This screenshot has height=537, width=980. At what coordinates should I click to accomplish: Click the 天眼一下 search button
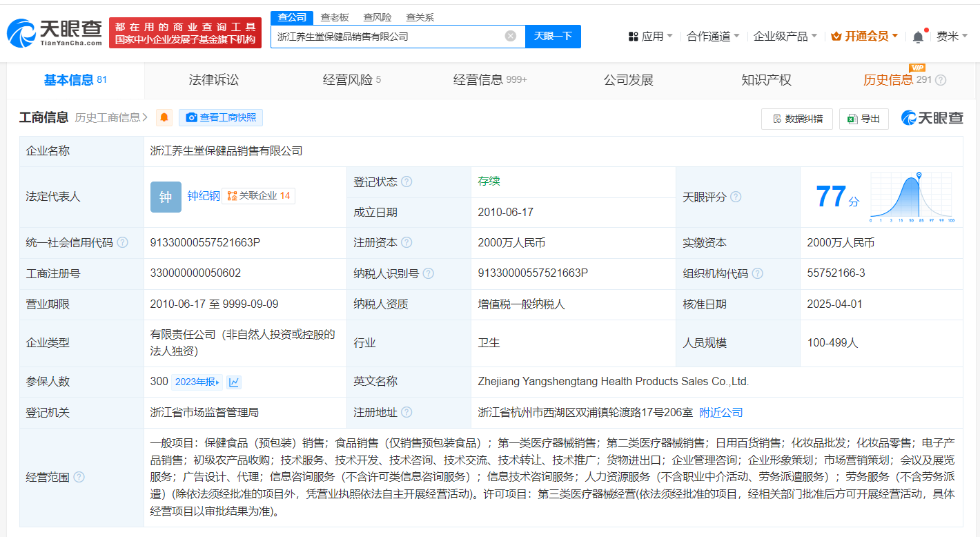pos(553,36)
